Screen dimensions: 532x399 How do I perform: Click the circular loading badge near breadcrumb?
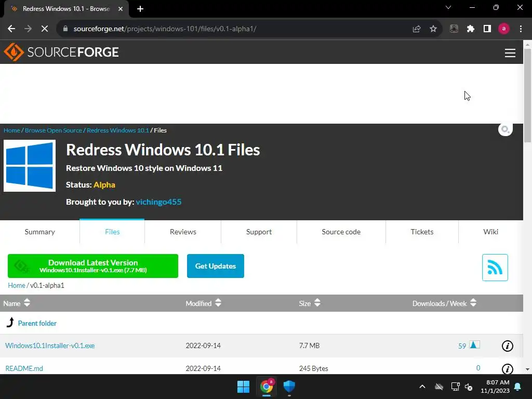[505, 129]
